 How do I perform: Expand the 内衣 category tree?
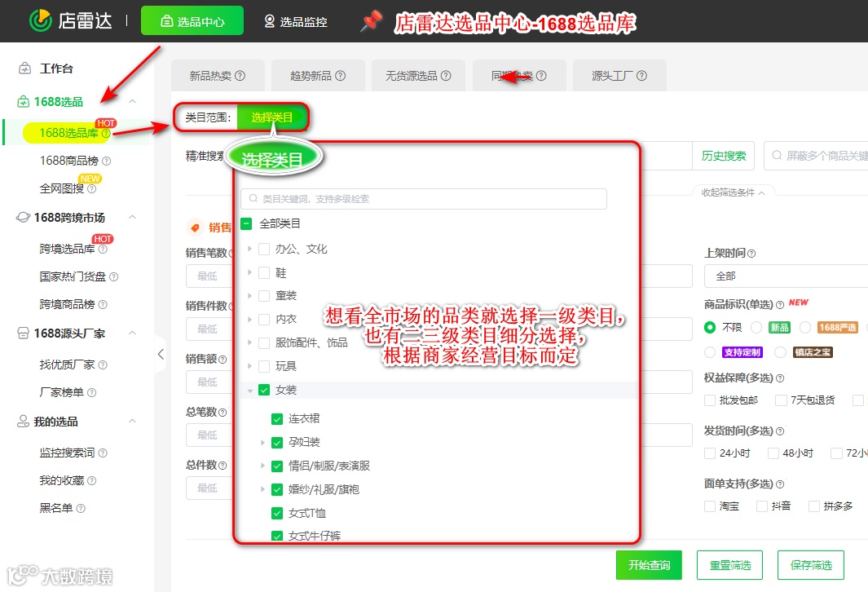(x=249, y=320)
